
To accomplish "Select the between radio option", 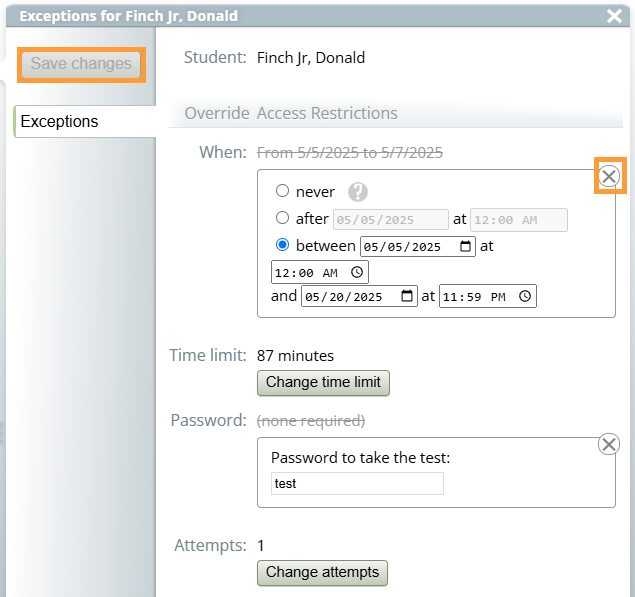I will point(282,245).
